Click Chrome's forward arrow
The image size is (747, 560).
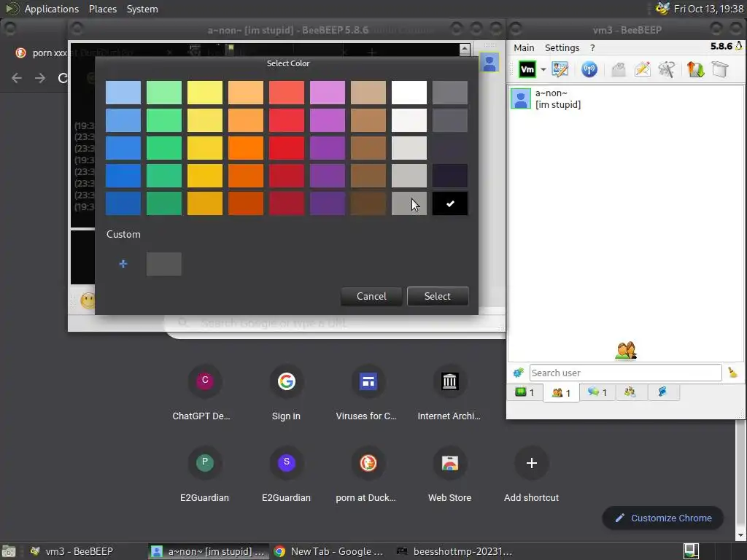(40, 78)
